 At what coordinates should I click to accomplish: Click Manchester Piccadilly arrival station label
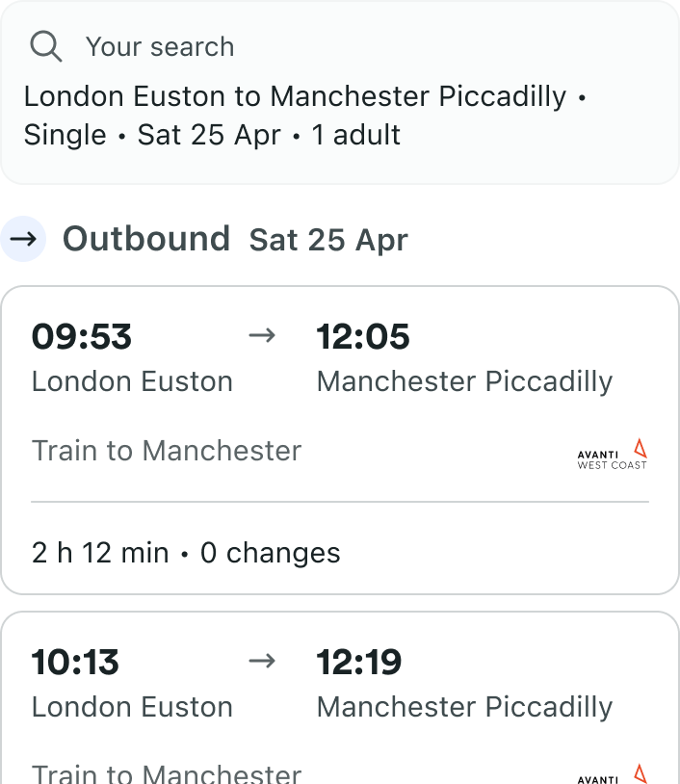[464, 381]
